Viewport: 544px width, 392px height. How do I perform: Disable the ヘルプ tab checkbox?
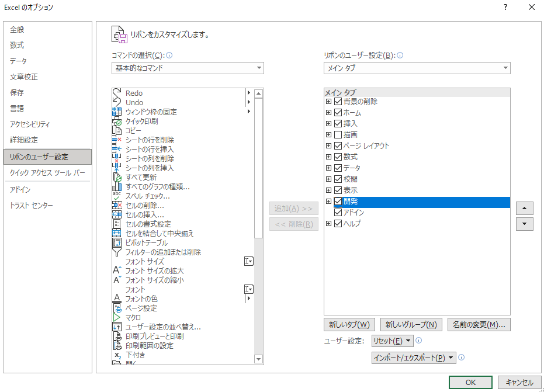click(338, 223)
